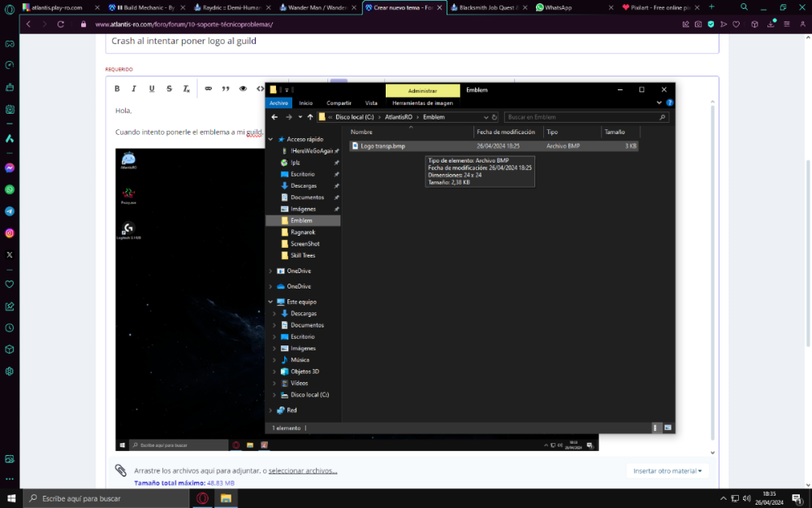
Task: Select the Logo transp.bmp file
Action: click(x=382, y=146)
